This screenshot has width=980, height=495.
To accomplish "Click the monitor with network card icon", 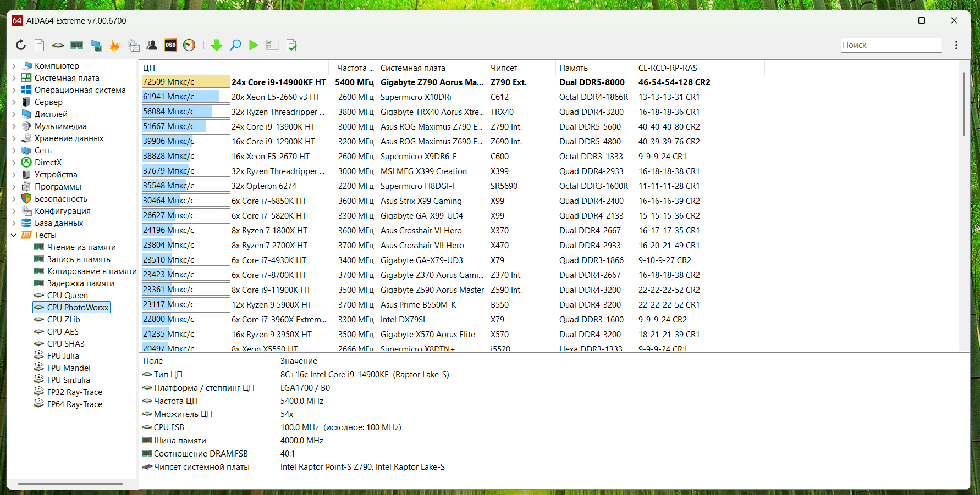I will tap(96, 45).
